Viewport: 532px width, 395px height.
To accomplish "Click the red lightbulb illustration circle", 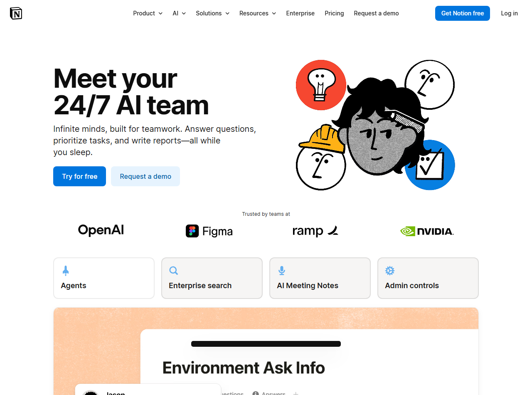I will click(321, 85).
